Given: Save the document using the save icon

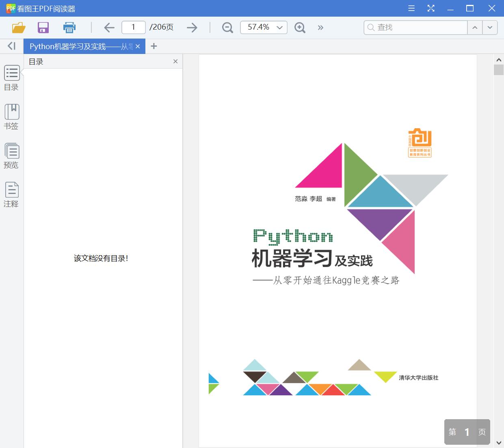Looking at the screenshot, I should [x=43, y=27].
